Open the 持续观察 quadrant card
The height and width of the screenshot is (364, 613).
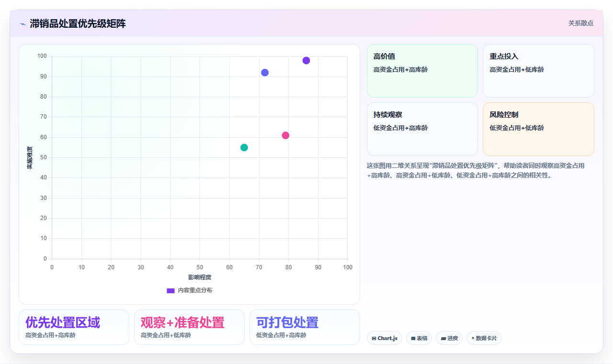pos(422,129)
